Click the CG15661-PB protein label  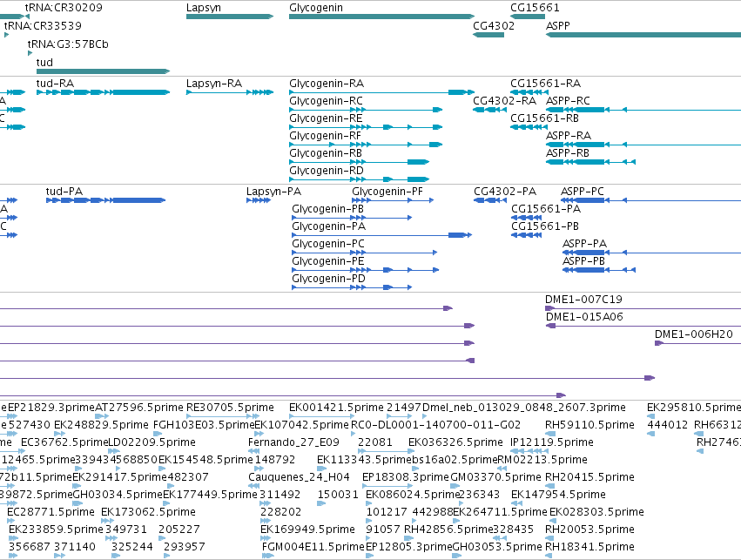(545, 226)
